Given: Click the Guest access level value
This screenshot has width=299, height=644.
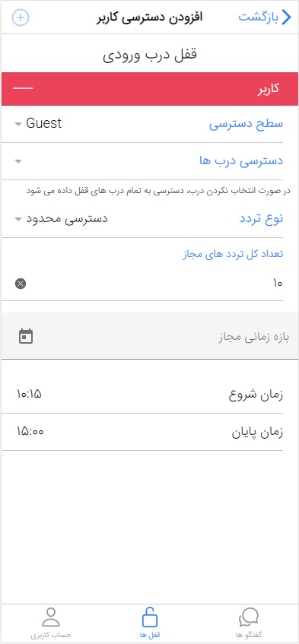Looking at the screenshot, I should click(44, 123).
